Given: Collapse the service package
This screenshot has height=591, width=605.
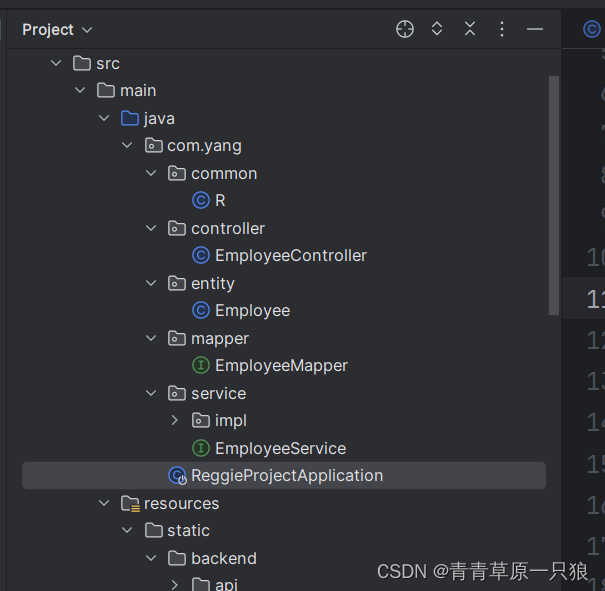Looking at the screenshot, I should 151,393.
